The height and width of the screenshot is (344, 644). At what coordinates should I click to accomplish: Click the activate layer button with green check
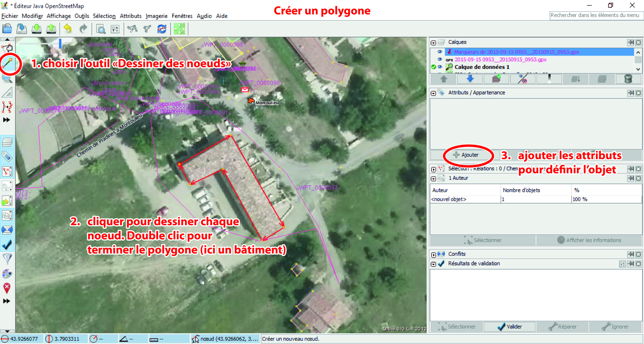pos(496,79)
